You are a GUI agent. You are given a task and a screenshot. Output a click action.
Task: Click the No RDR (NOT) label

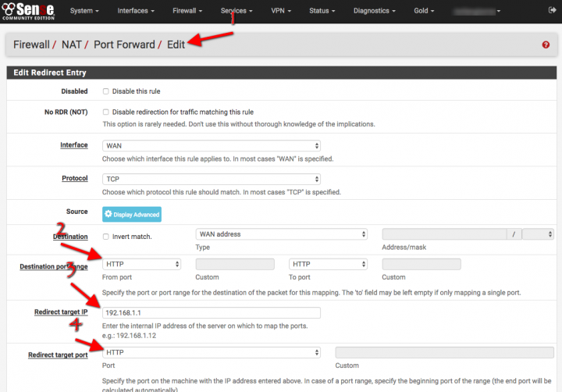(66, 112)
